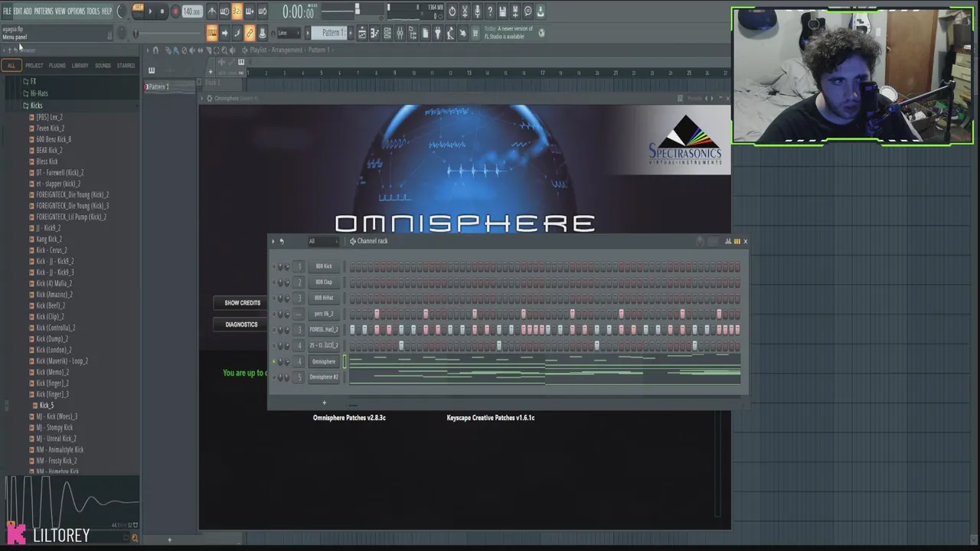Click the 140 tempo field
The image size is (980, 551).
tap(191, 11)
